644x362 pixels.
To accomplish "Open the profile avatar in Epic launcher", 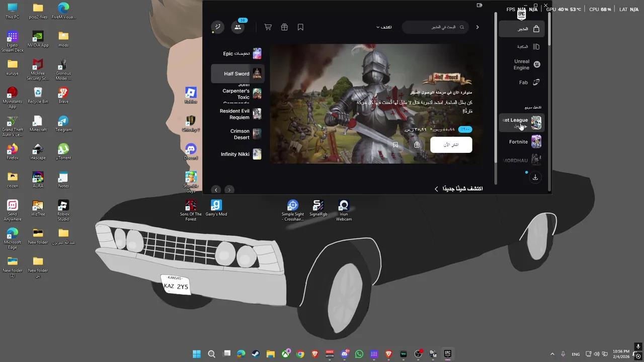I will click(217, 27).
